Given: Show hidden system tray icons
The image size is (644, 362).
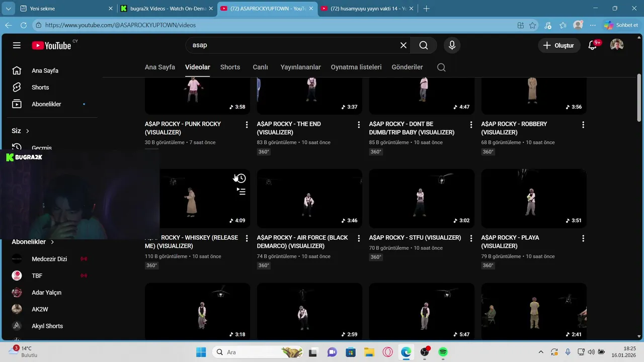Looking at the screenshot, I should [x=541, y=352].
